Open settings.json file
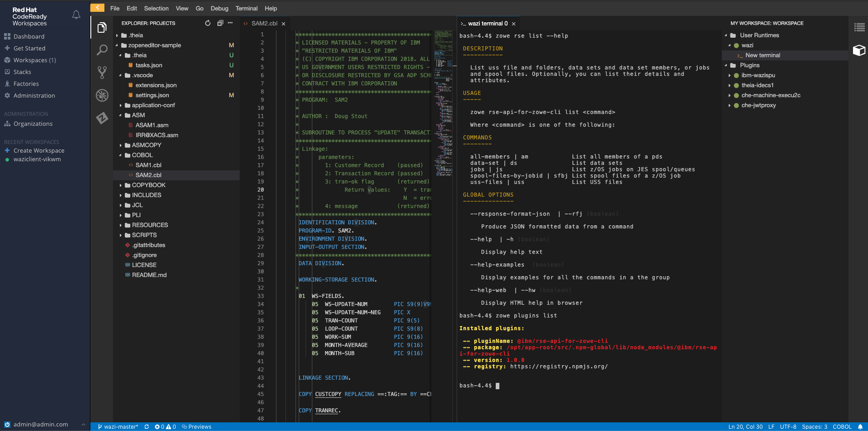 coord(152,95)
